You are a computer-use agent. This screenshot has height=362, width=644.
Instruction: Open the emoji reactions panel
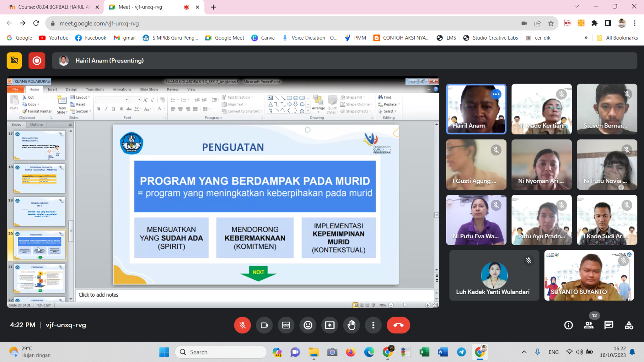[x=308, y=325]
